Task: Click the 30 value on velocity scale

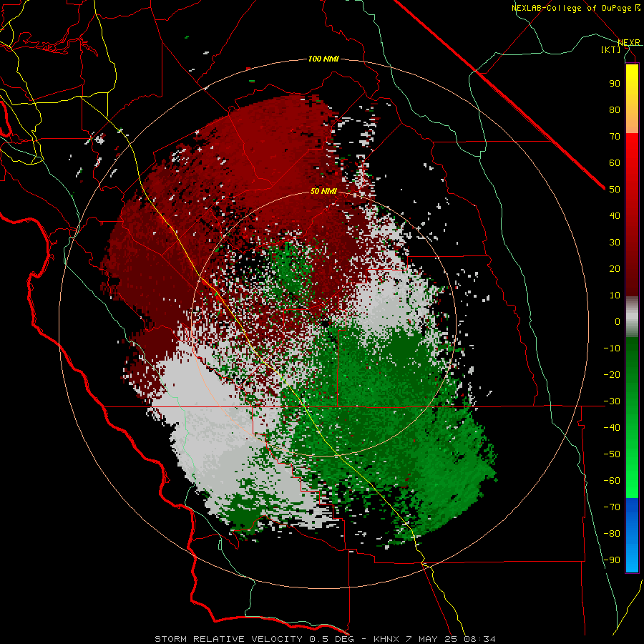Action: point(615,243)
